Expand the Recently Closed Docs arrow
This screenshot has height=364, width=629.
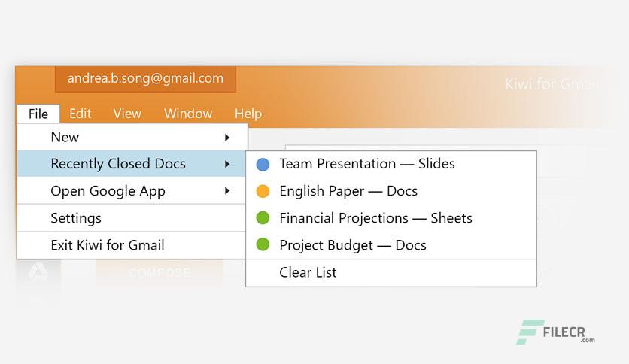pyautogui.click(x=227, y=164)
